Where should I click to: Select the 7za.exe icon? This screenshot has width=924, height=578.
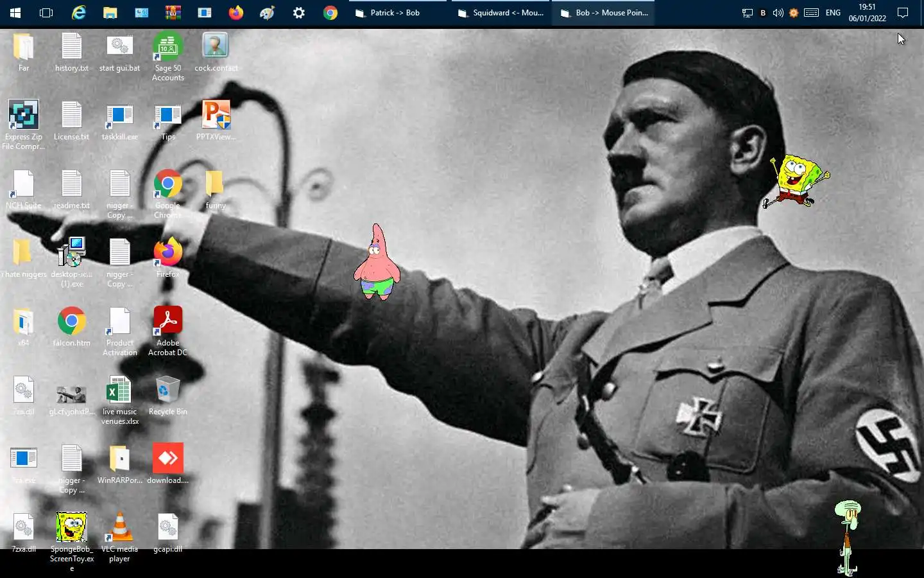tap(24, 465)
